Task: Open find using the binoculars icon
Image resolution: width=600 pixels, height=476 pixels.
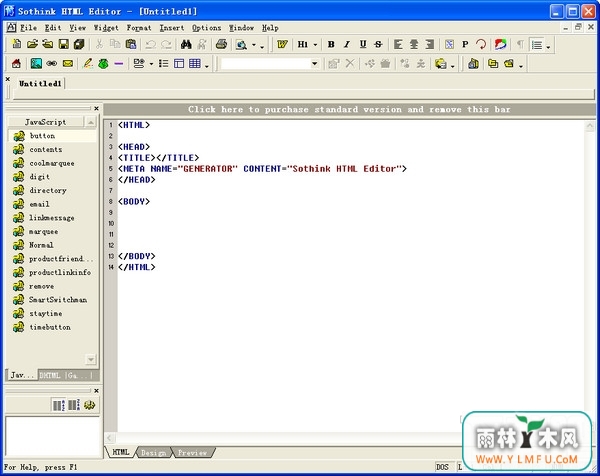Action: click(x=186, y=44)
